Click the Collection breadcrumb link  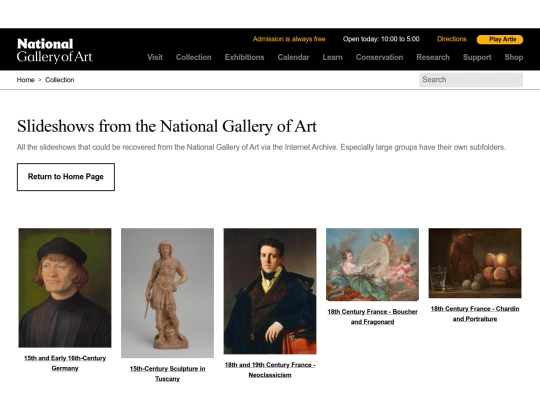60,80
